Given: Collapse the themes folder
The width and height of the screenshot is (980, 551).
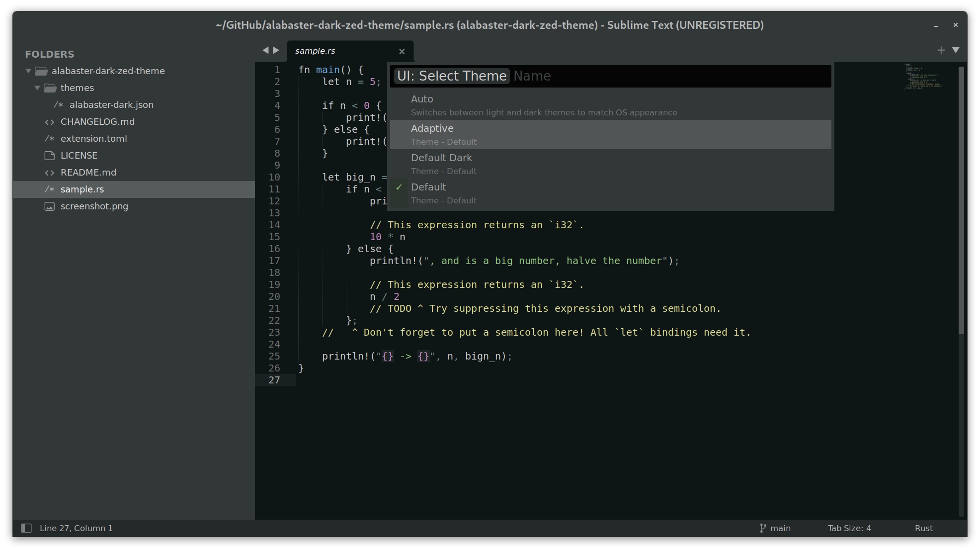Looking at the screenshot, I should pos(37,88).
